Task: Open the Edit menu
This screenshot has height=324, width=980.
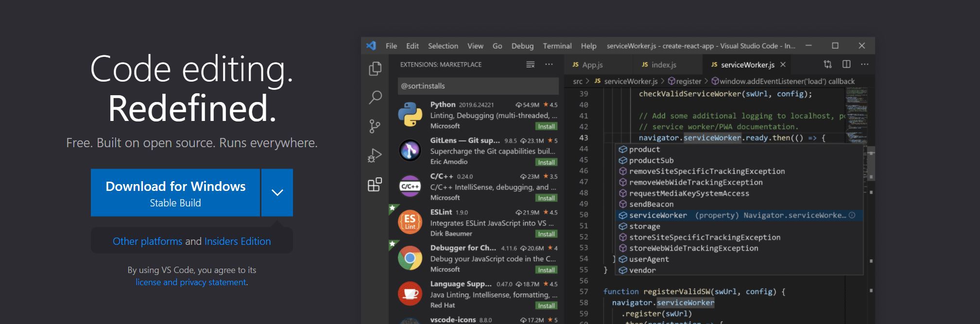Action: tap(413, 46)
